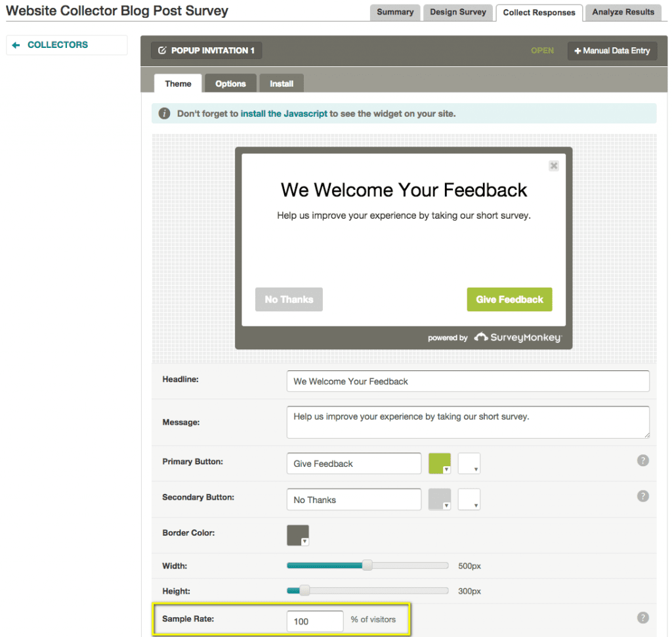Click the plus icon on Manual Data Entry
Viewport: 672px width, 637px height.
point(577,51)
